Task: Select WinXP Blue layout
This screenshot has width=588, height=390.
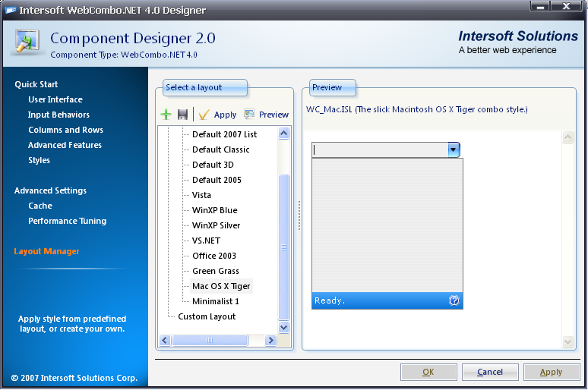Action: pos(214,210)
